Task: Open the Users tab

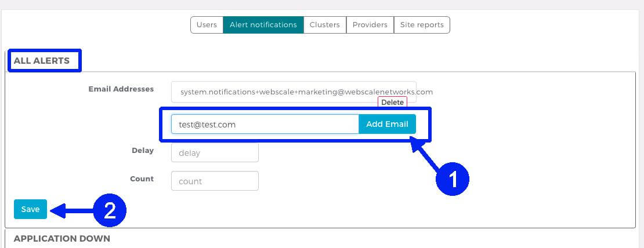Action: coord(207,25)
